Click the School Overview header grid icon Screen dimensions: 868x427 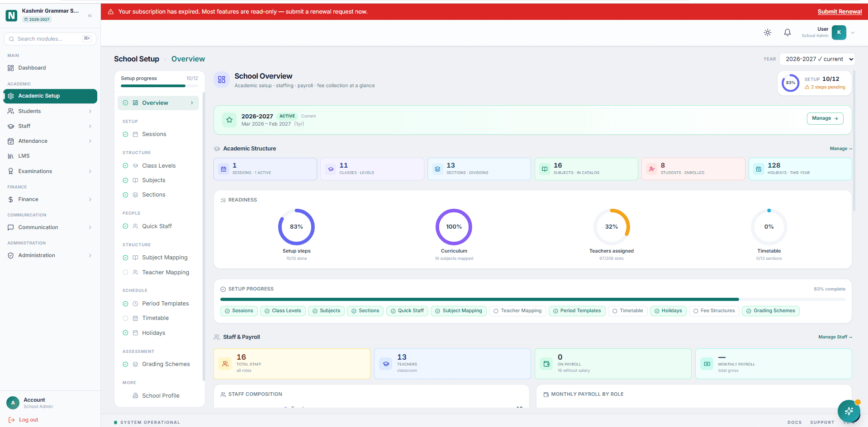click(x=222, y=80)
